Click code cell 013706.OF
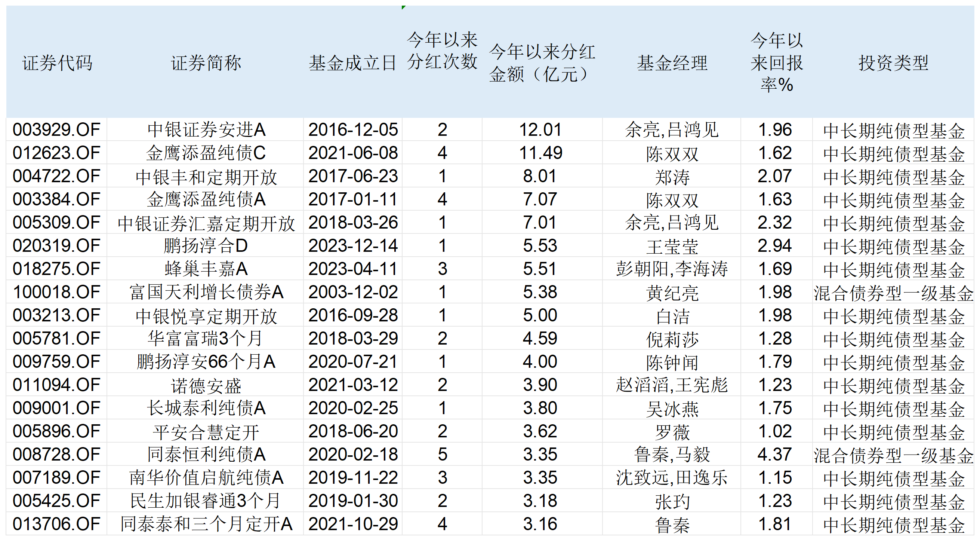 click(56, 524)
